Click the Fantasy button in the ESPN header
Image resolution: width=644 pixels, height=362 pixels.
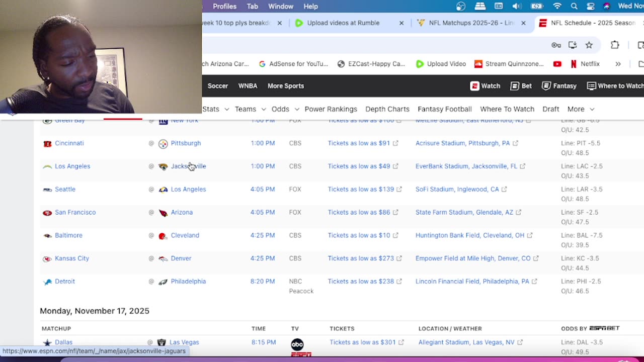(x=559, y=86)
